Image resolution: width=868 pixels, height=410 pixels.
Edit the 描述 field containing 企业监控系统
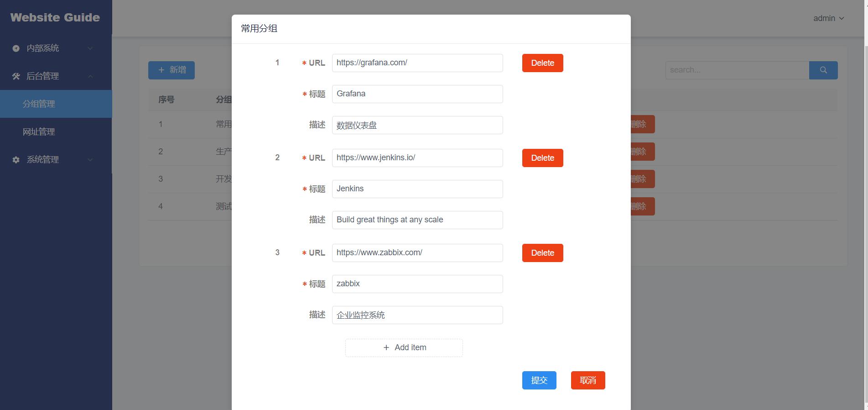coord(417,315)
